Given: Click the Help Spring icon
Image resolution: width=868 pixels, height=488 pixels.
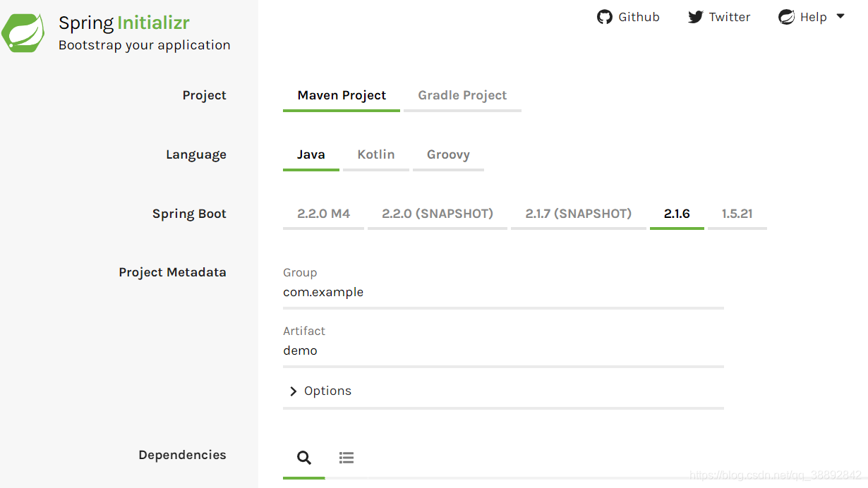Looking at the screenshot, I should (786, 17).
